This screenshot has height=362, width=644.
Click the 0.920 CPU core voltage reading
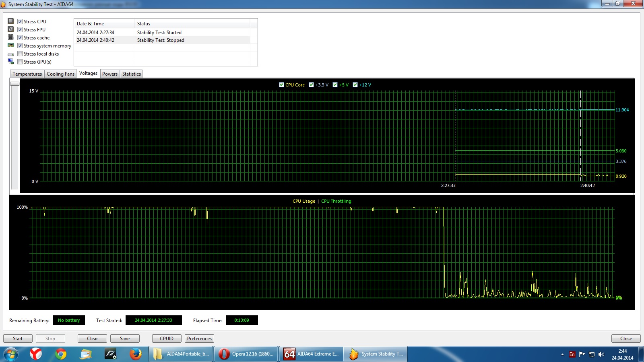coord(621,176)
